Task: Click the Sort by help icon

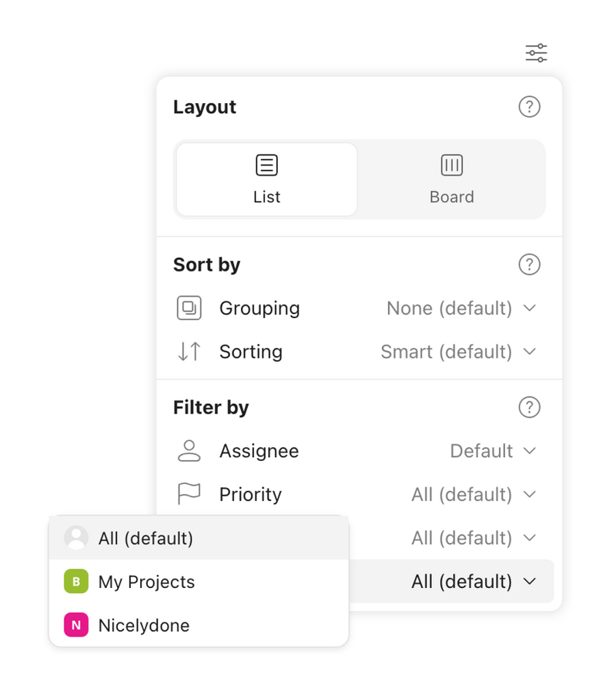Action: coord(530,265)
